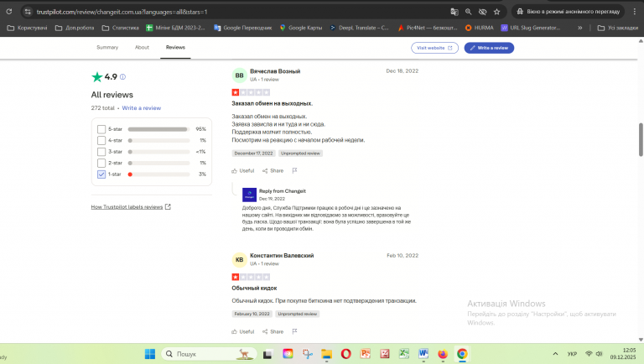
Task: Open the URL Slug Generator bookmark
Action: tap(530, 28)
